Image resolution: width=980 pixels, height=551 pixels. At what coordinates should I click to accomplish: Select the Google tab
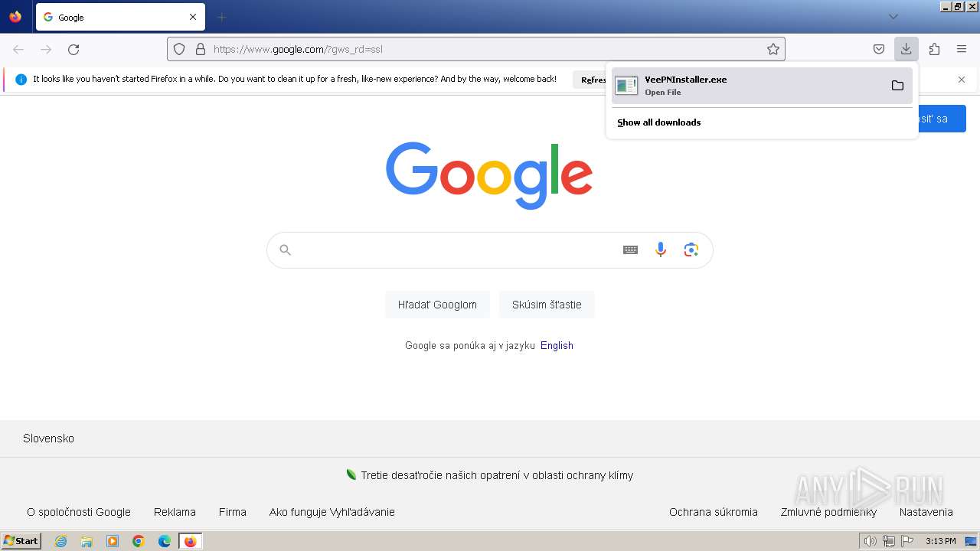point(120,17)
